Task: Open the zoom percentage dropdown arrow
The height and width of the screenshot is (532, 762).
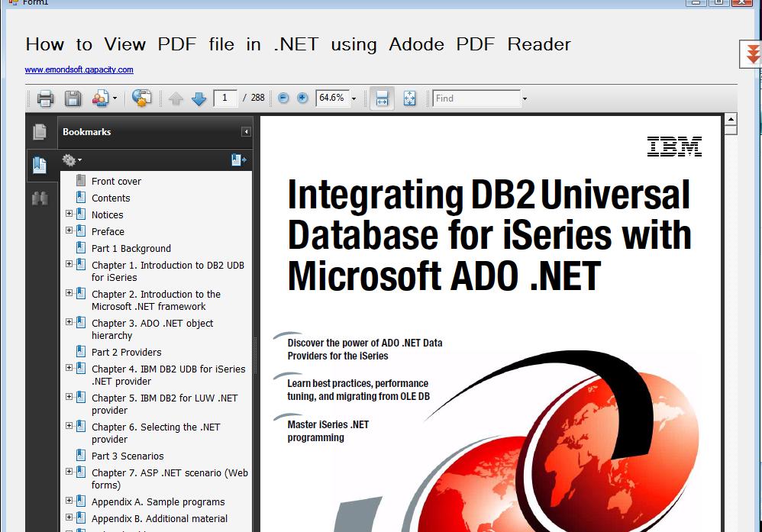Action: (354, 98)
